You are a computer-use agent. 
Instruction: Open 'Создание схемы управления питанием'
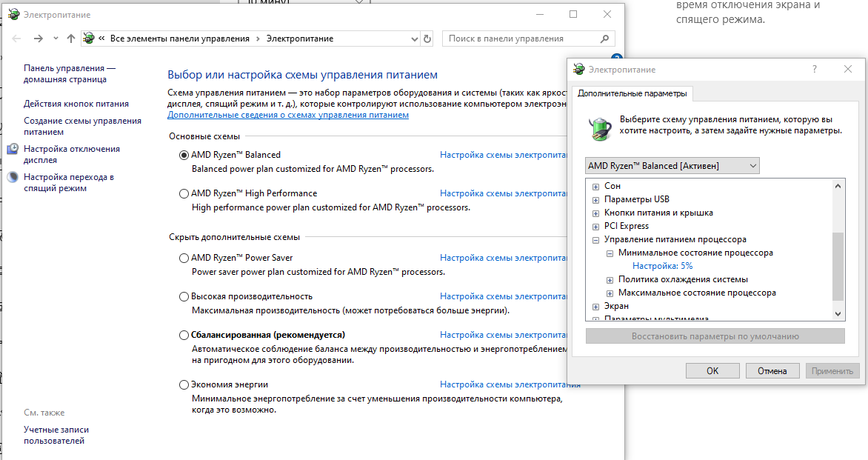(82, 126)
